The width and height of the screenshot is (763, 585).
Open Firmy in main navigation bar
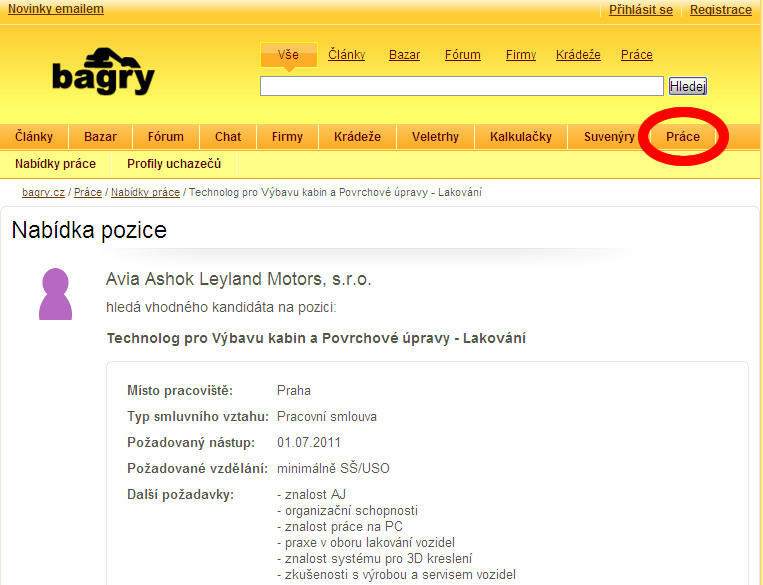coord(287,137)
